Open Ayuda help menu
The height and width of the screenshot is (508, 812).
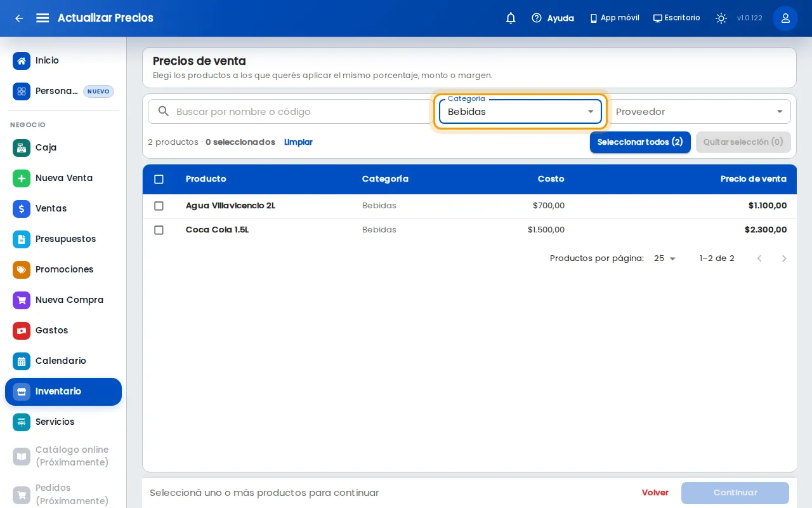click(553, 18)
